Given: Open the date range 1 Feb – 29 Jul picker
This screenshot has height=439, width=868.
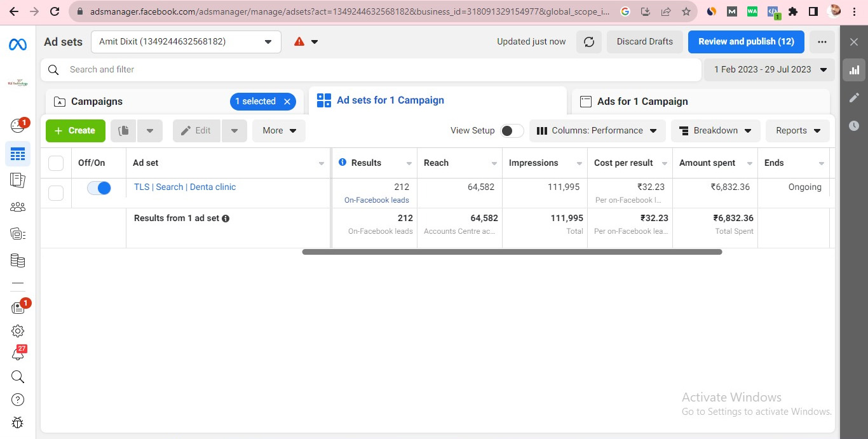Looking at the screenshot, I should coord(770,70).
